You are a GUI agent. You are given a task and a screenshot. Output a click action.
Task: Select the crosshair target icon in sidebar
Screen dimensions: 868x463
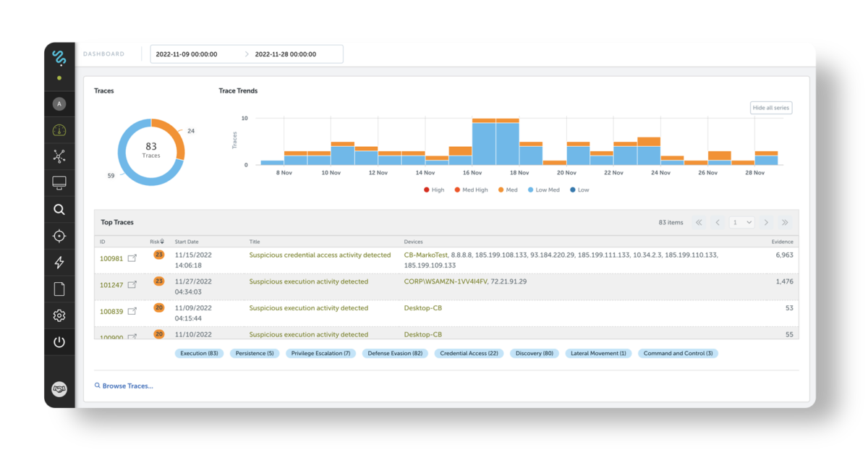point(59,237)
